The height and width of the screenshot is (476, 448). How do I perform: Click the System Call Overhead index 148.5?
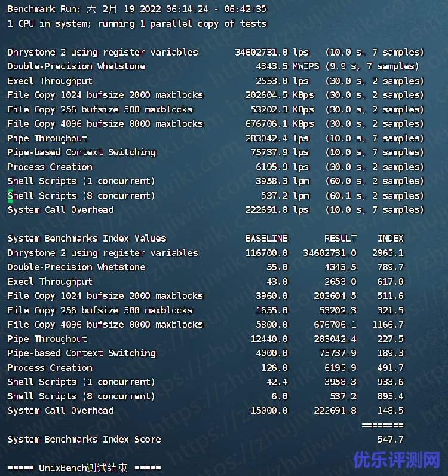[x=390, y=411]
